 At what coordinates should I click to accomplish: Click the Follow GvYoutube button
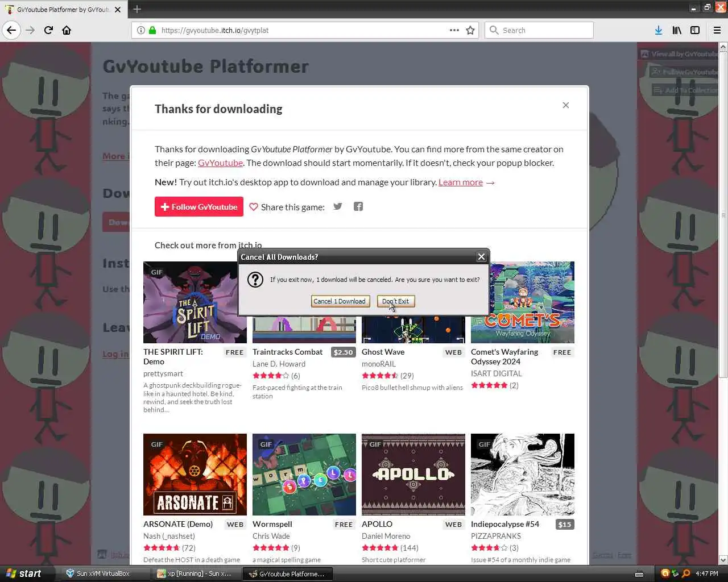[199, 207]
